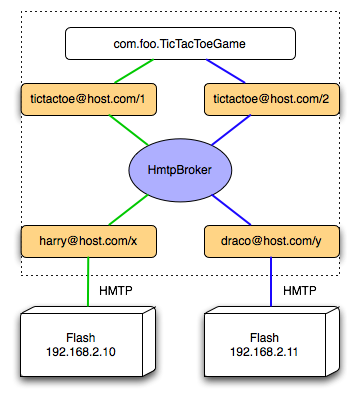Click the HMTP label above Flash 192.168.2.10

(116, 291)
